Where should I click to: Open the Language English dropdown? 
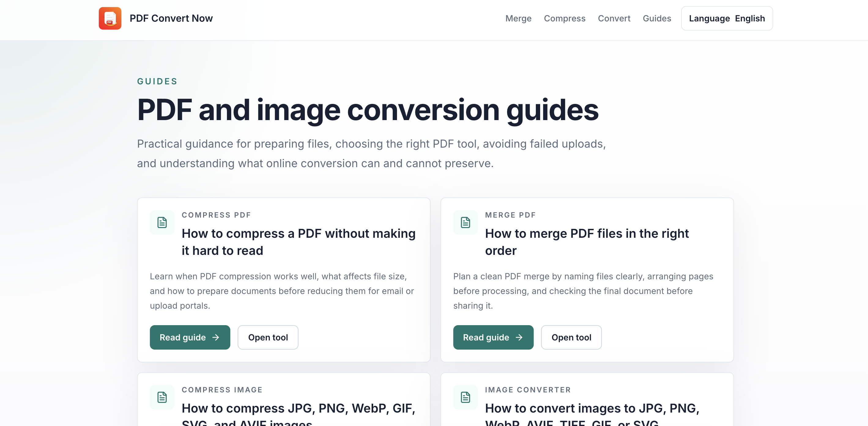point(727,18)
